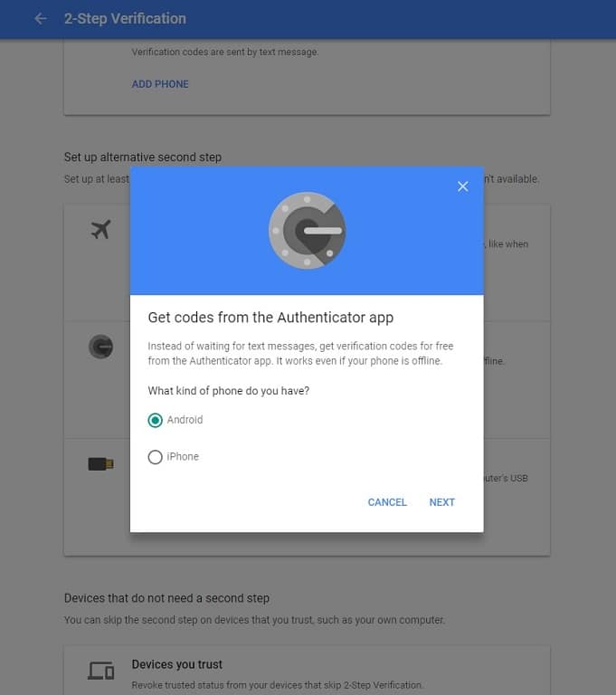The image size is (616, 695).
Task: Click the CANCEL button in the dialog
Action: [387, 502]
